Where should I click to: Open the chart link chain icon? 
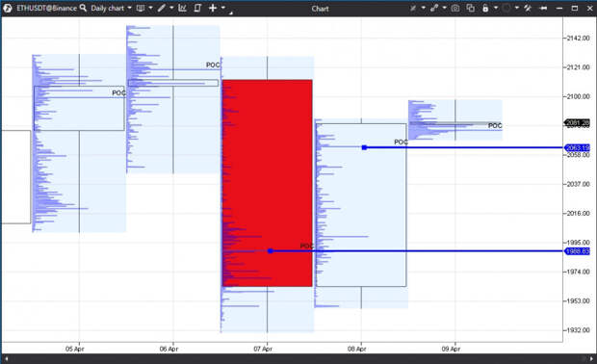(x=434, y=8)
